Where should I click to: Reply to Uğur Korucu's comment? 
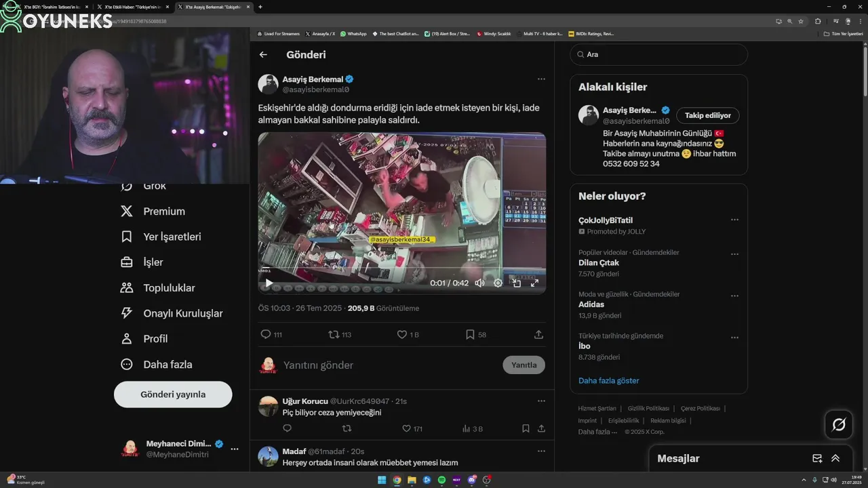(x=287, y=428)
